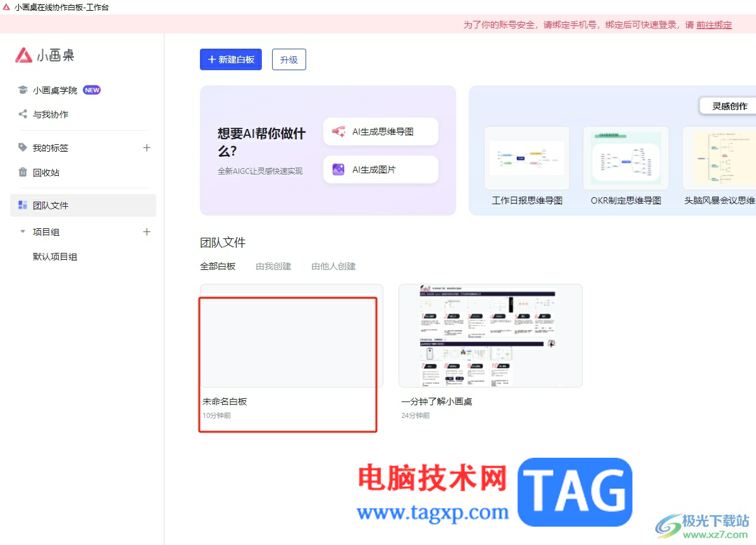Screen dimensions: 756x545
Task: Click the AI生成思维导图 mind map icon
Action: tap(338, 132)
